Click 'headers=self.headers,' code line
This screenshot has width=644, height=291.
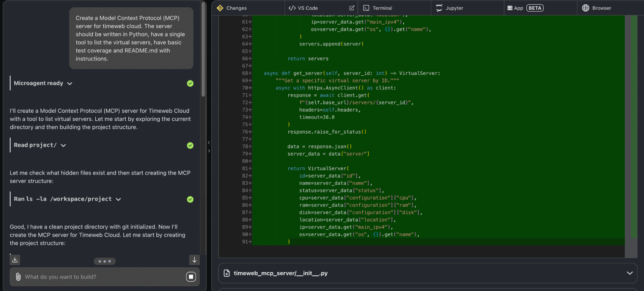click(330, 110)
